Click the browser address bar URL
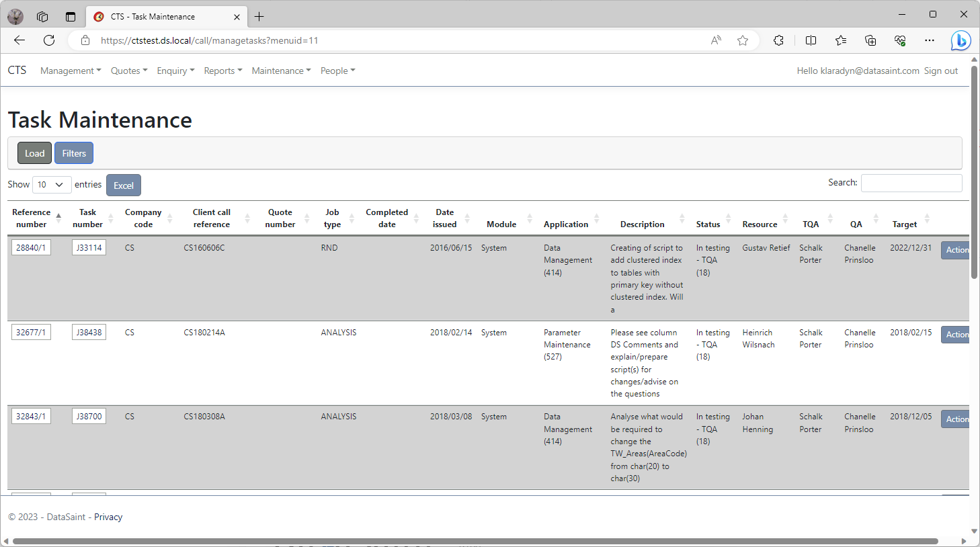 pyautogui.click(x=209, y=40)
